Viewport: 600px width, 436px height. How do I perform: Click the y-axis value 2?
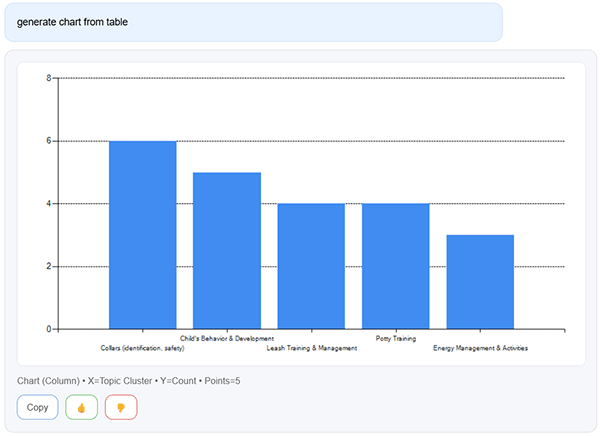point(49,266)
